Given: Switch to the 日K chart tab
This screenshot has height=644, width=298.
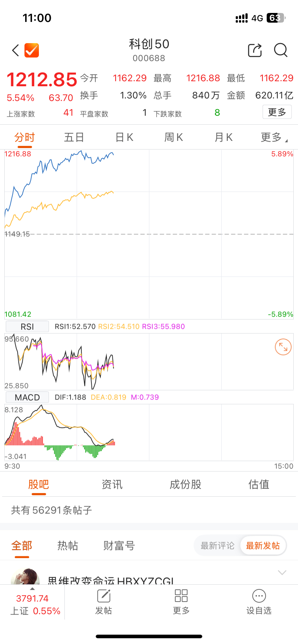Looking at the screenshot, I should pos(125,138).
